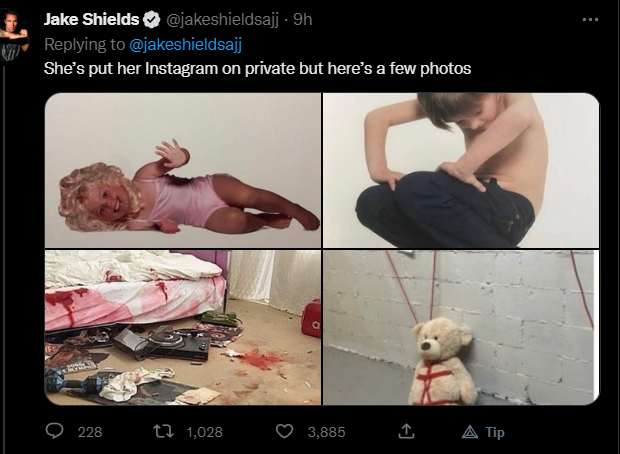Click the 228 replies count
Viewport: 620px width, 454px height.
click(90, 432)
